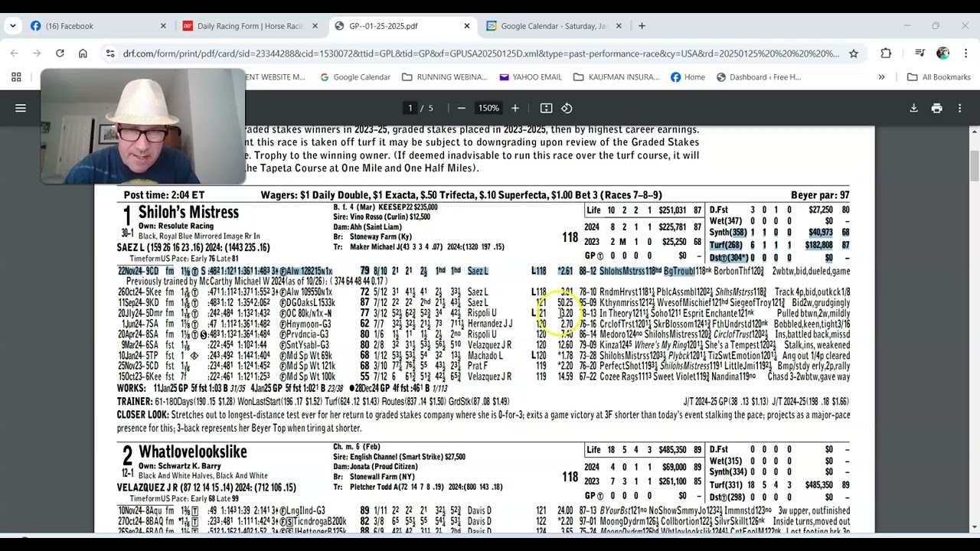Open the Google Calendar bookmark
Screen dimensions: 980x551
coord(355,77)
